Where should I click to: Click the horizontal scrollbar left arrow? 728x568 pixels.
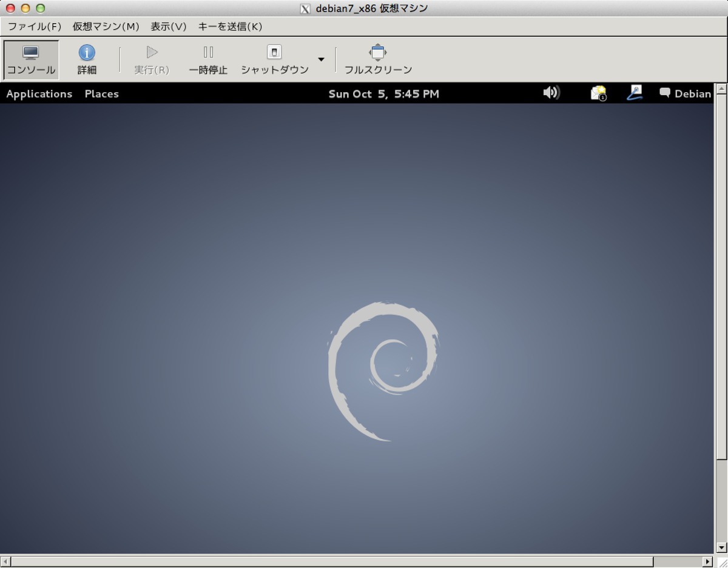(x=5, y=561)
